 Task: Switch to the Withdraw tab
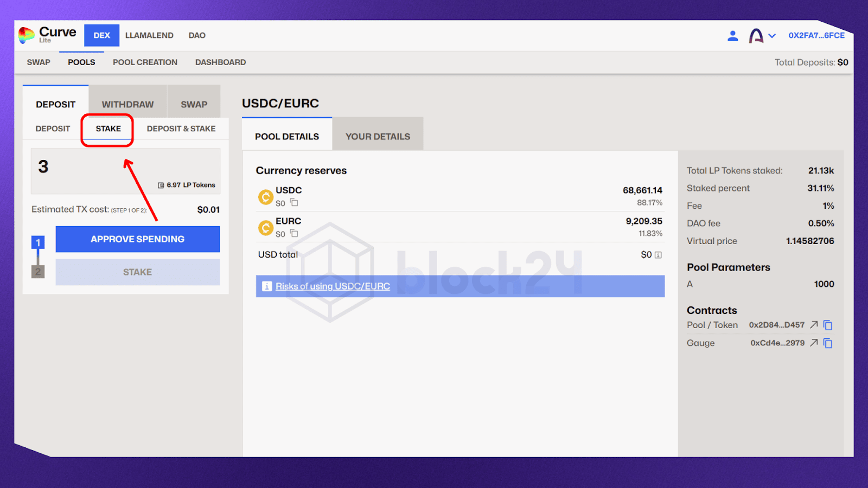pos(127,104)
